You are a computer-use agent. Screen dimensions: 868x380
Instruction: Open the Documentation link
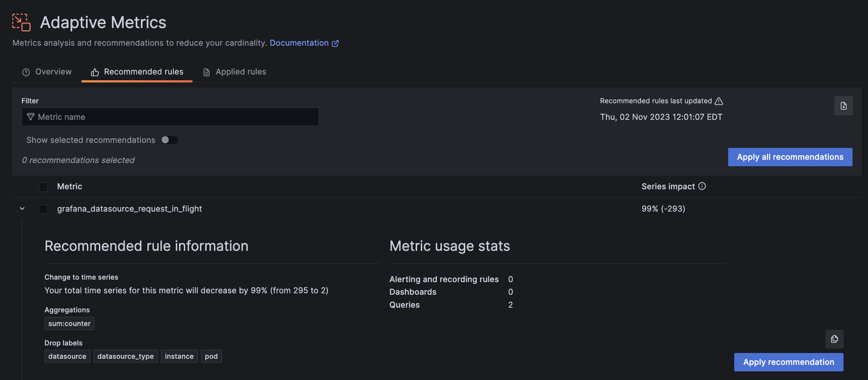point(299,43)
